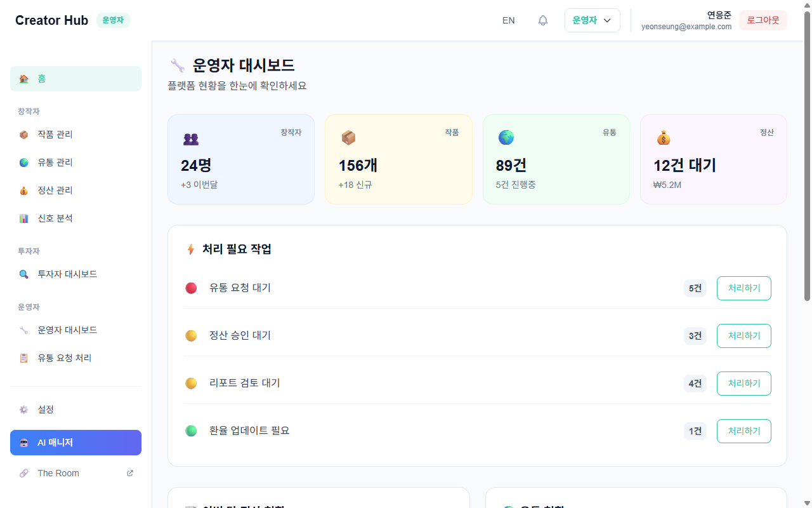Open the 정산 summary card
The image size is (812, 508).
pyautogui.click(x=713, y=159)
